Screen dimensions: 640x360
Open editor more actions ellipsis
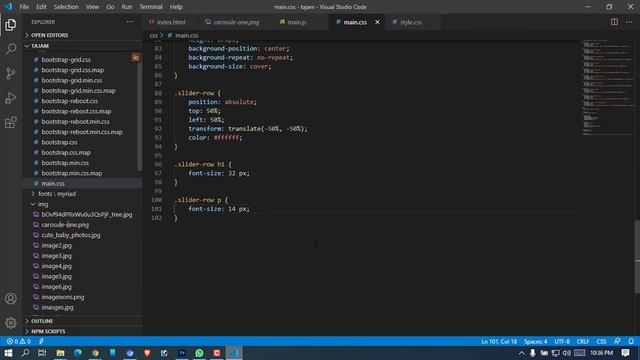click(629, 22)
